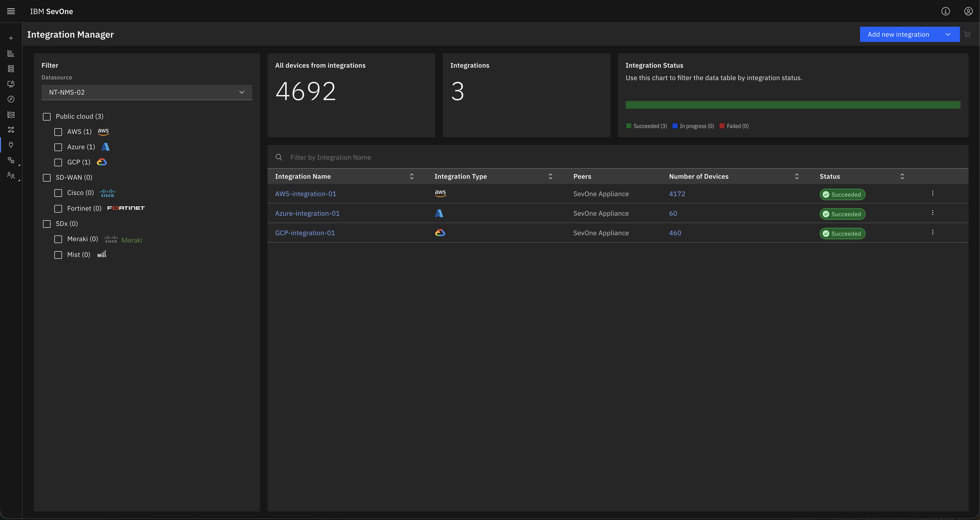Click the plus icon in the sidebar
Screen dimensions: 980x520
[11, 38]
